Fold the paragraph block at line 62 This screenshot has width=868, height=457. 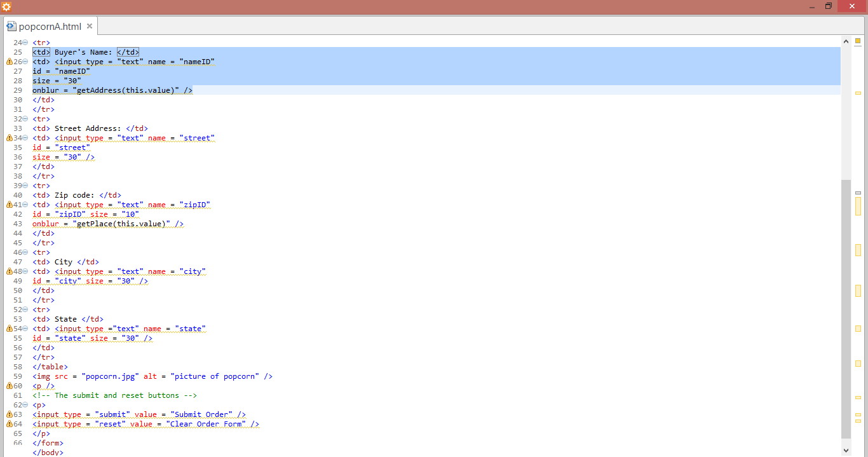(x=25, y=405)
